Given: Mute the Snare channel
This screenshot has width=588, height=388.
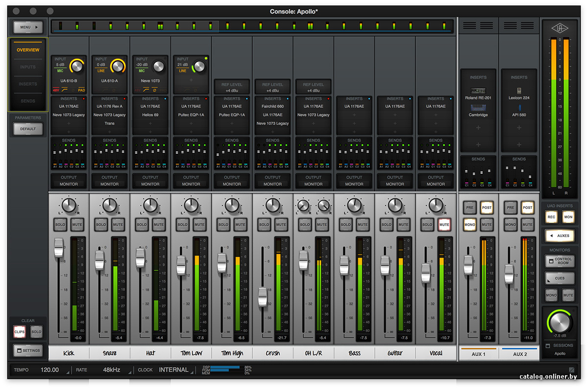Looking at the screenshot, I should pyautogui.click(x=118, y=225).
